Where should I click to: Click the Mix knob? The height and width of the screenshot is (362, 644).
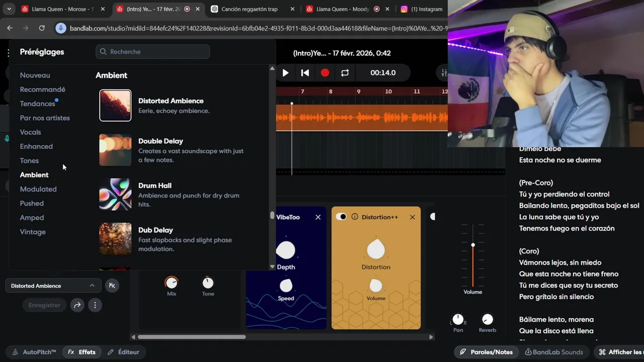(172, 283)
